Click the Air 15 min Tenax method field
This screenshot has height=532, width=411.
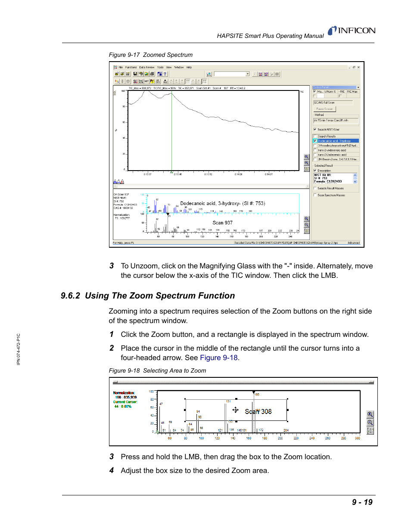coord(336,121)
